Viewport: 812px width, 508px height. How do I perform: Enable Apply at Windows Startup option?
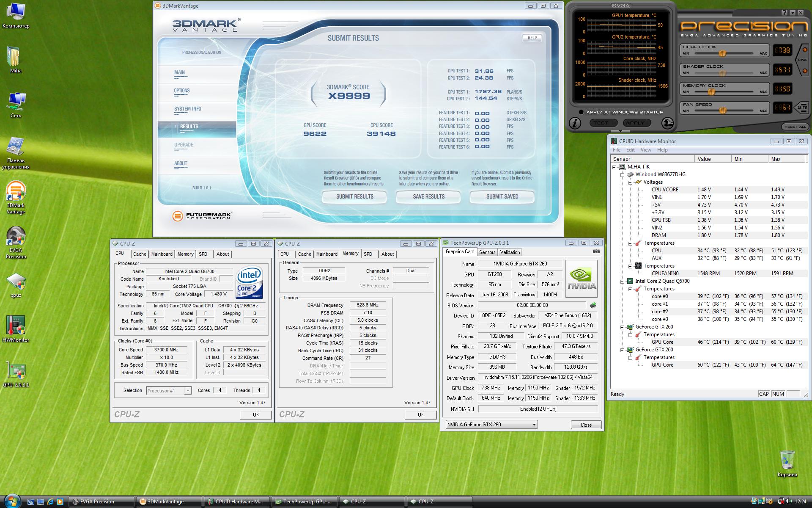[581, 112]
